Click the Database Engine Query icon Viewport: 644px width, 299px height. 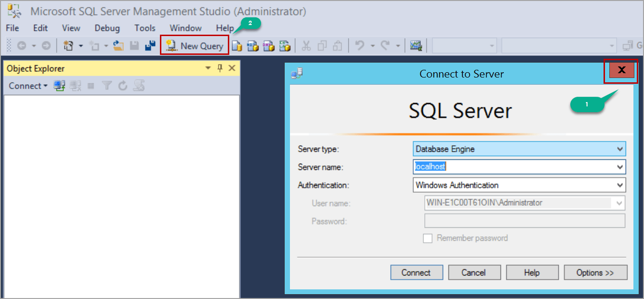tap(237, 45)
